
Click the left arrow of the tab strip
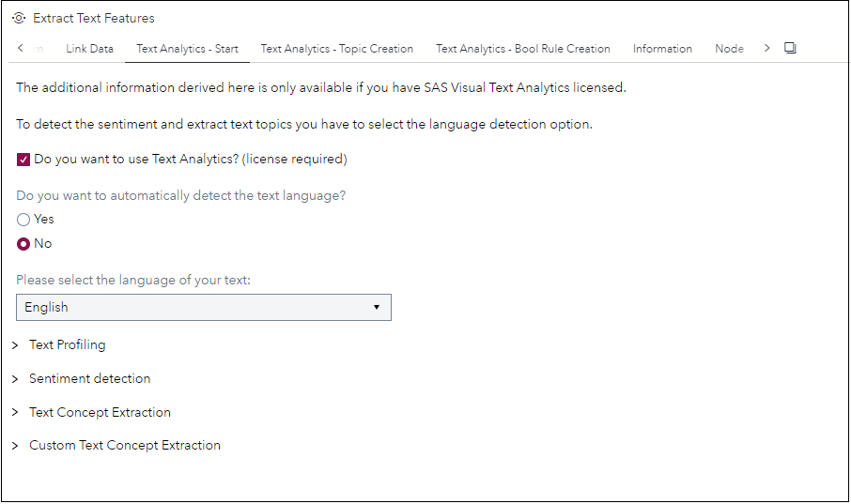tap(20, 48)
